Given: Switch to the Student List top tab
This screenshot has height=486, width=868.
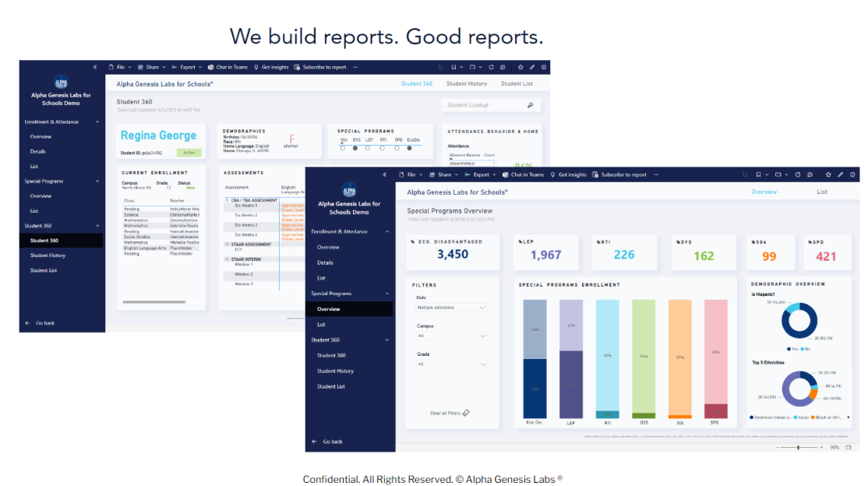Looking at the screenshot, I should pyautogui.click(x=517, y=83).
